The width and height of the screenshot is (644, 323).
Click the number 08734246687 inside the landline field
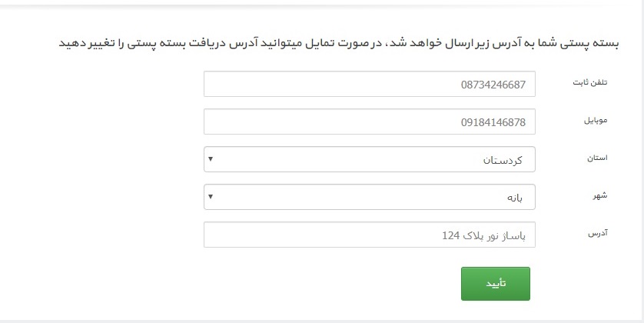point(493,85)
